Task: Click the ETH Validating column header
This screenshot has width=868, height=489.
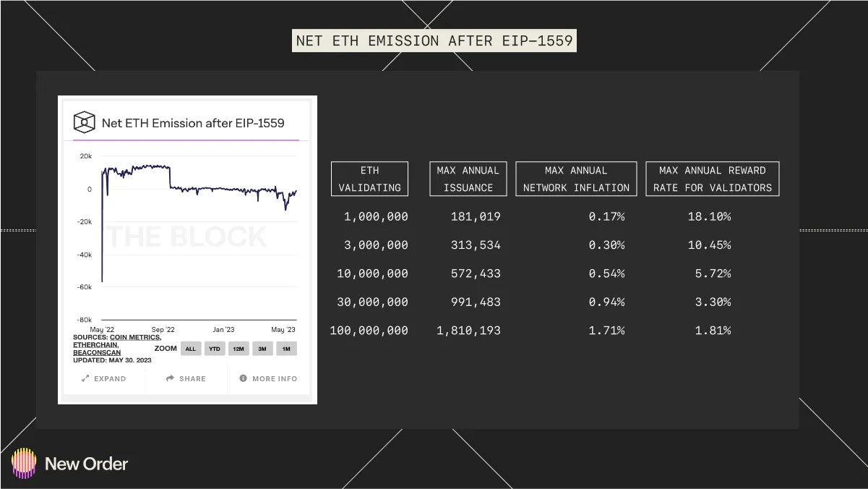Action: [x=369, y=179]
